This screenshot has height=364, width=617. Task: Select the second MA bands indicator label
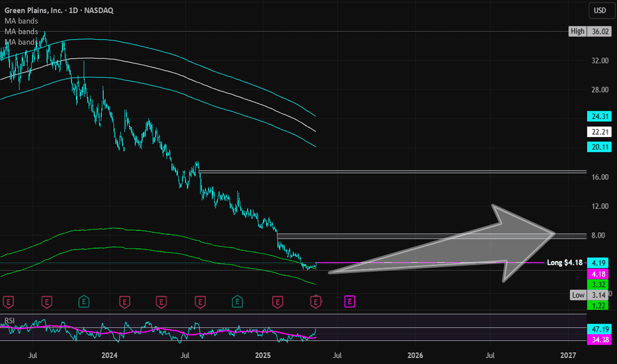click(21, 32)
